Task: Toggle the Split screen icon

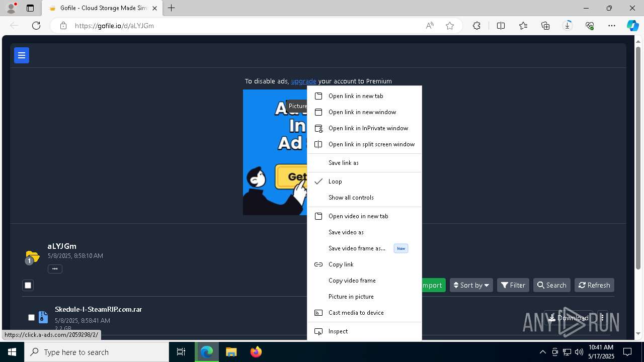Action: click(x=501, y=26)
